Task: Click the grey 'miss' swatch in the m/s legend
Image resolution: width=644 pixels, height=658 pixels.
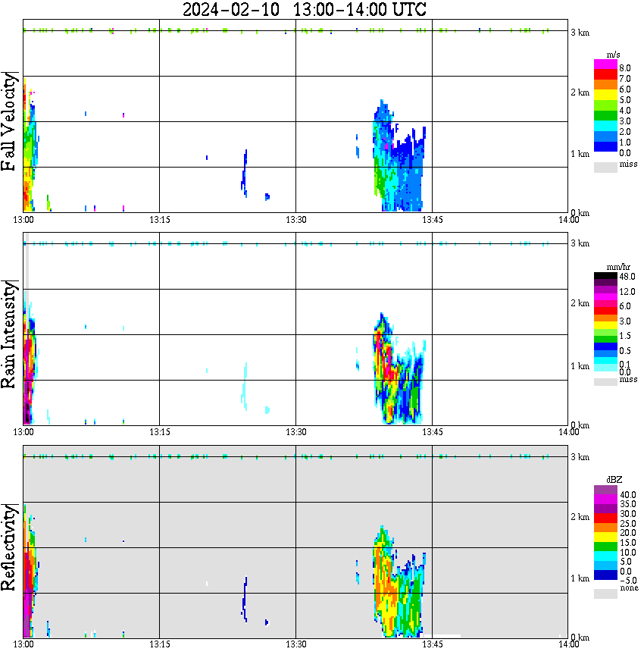Action: pos(605,167)
